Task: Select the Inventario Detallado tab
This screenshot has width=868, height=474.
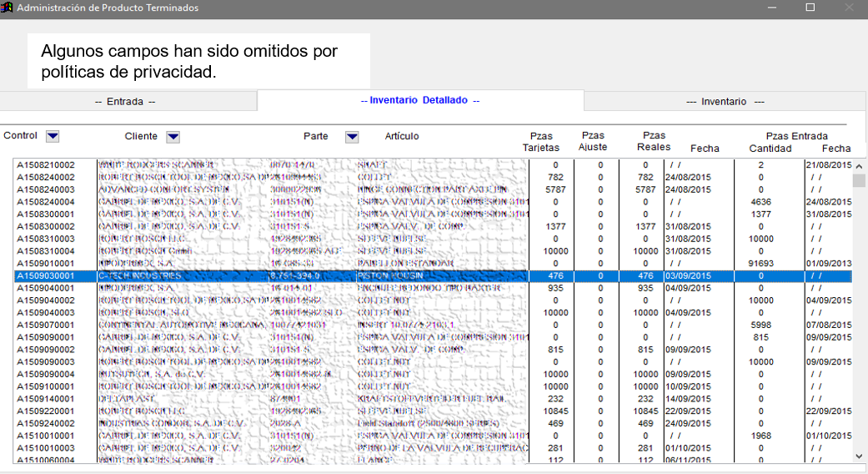Action: tap(419, 101)
